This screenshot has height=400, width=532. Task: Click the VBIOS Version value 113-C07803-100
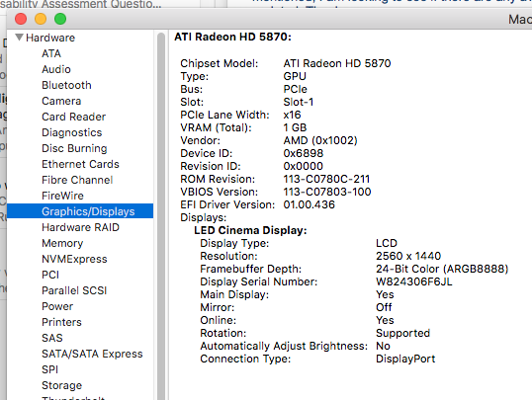pyautogui.click(x=327, y=192)
